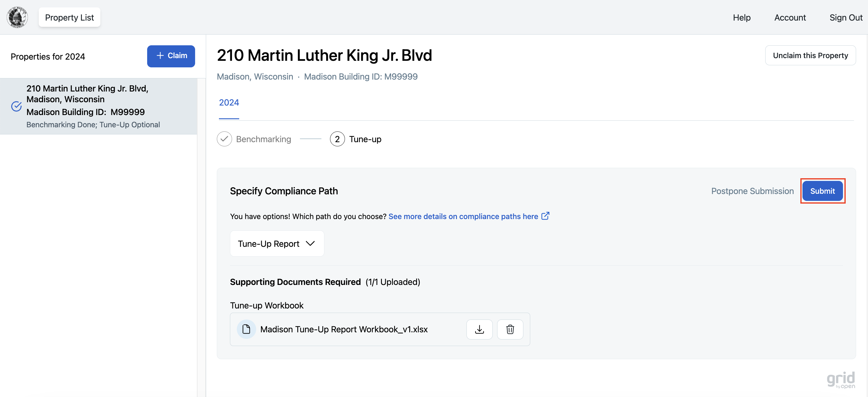Click the checkmark status icon in property list
The width and height of the screenshot is (868, 397).
click(x=16, y=106)
